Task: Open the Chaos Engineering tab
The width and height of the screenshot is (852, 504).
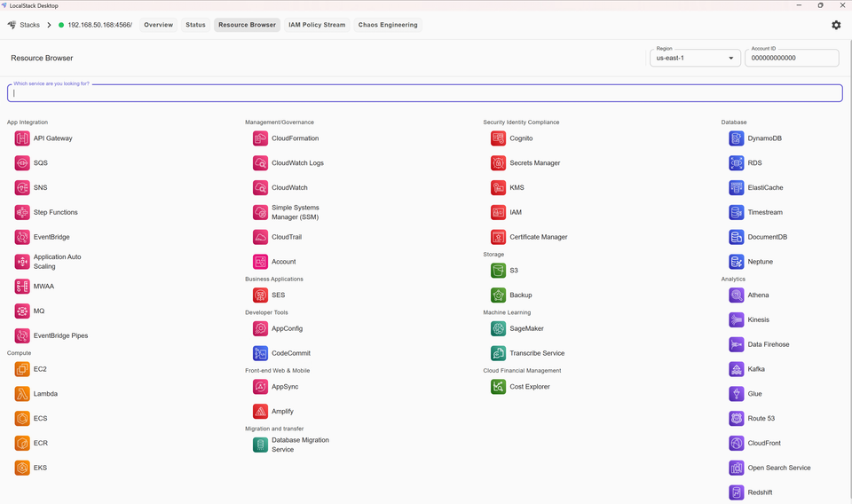Action: click(388, 25)
